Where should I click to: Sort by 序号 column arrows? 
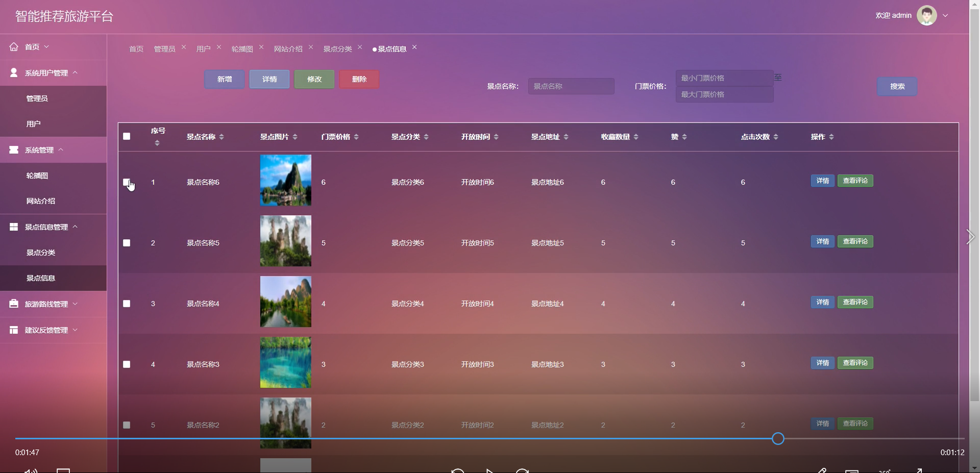click(157, 143)
